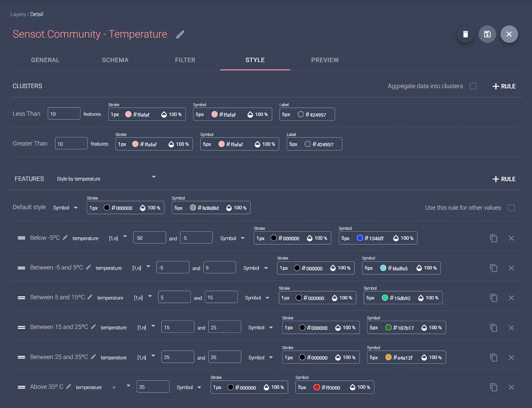The width and height of the screenshot is (532, 408).
Task: Open the Symbol dropdown on Default style
Action: (76, 207)
